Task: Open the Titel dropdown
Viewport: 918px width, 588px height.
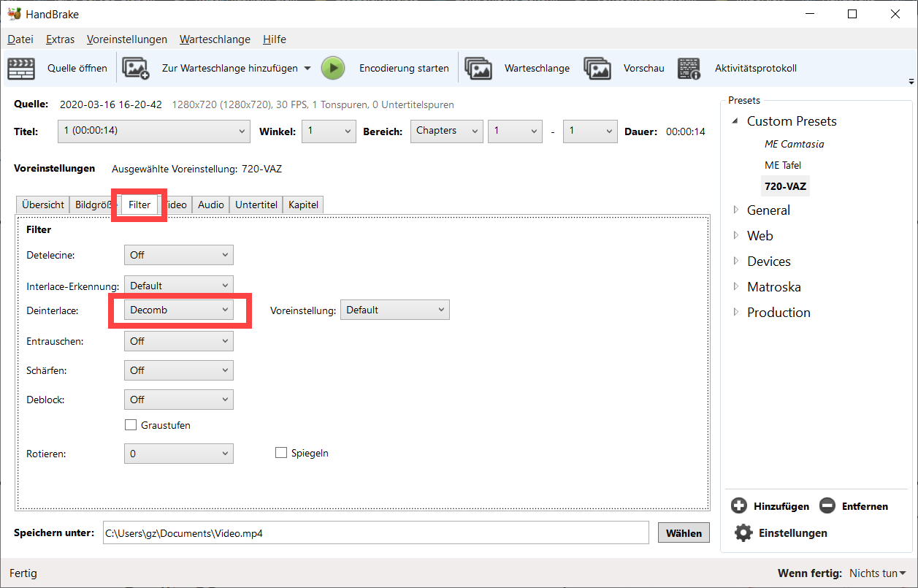Action: (x=153, y=131)
